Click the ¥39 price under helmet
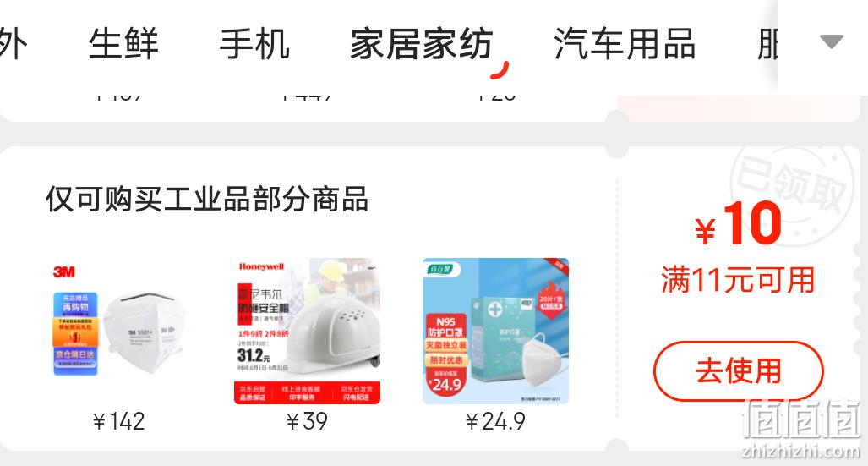Screen dimensions: 868x466 (308, 422)
